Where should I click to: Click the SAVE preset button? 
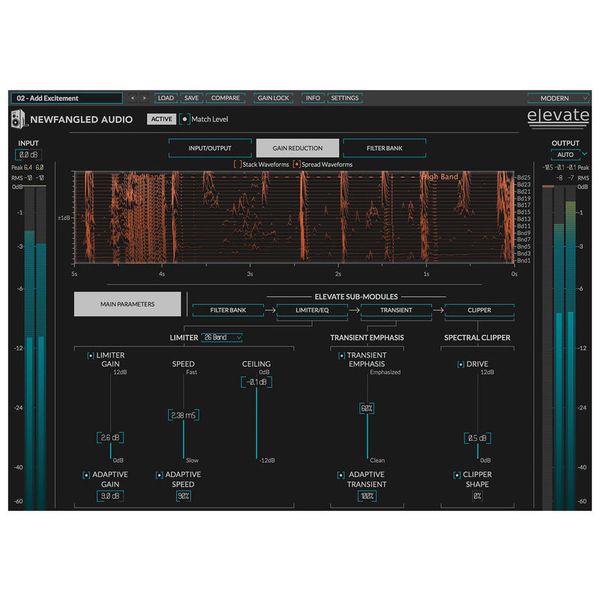point(191,98)
